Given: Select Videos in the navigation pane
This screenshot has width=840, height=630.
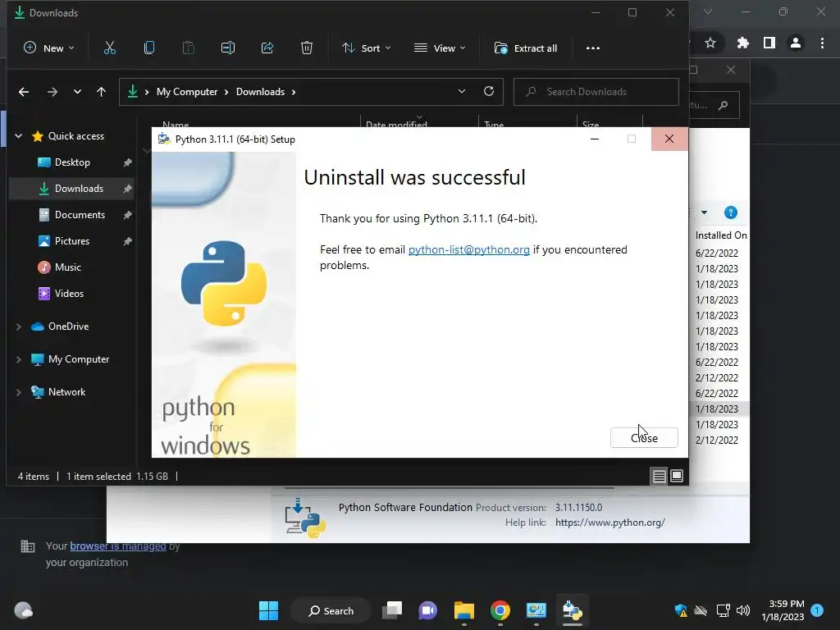Looking at the screenshot, I should point(69,294).
